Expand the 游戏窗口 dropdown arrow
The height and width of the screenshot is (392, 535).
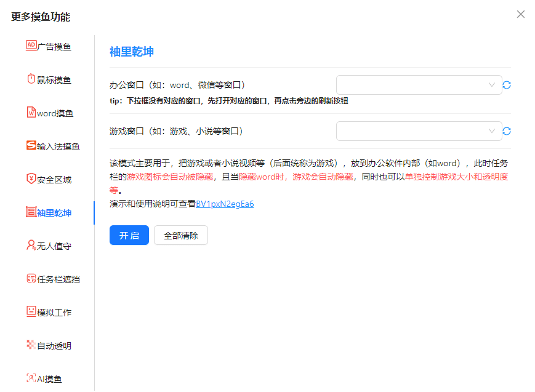pos(491,131)
